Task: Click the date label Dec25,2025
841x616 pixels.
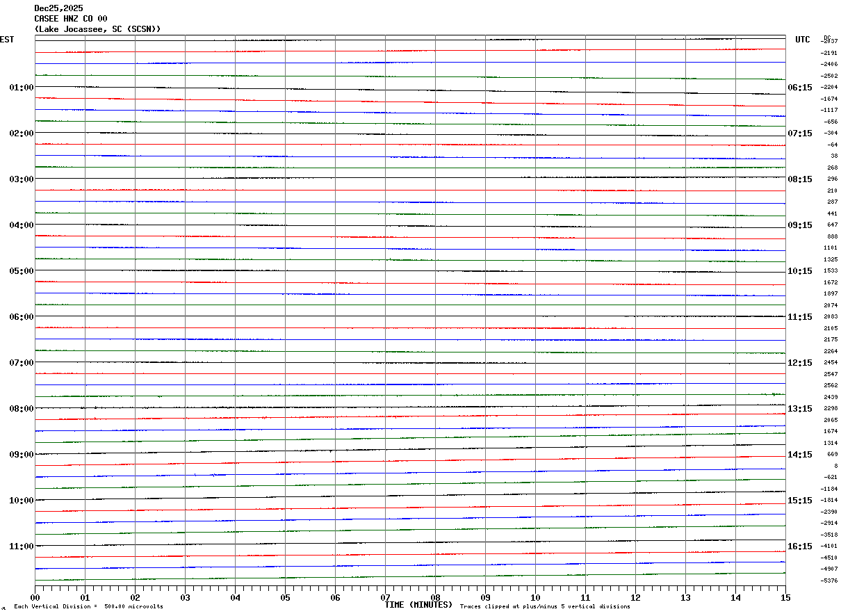Action: [x=58, y=8]
